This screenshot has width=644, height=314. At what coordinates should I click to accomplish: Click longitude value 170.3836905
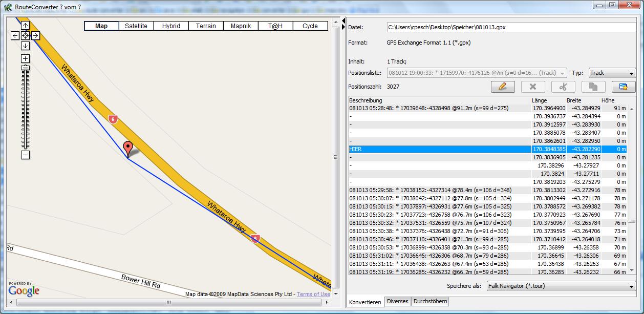549,157
